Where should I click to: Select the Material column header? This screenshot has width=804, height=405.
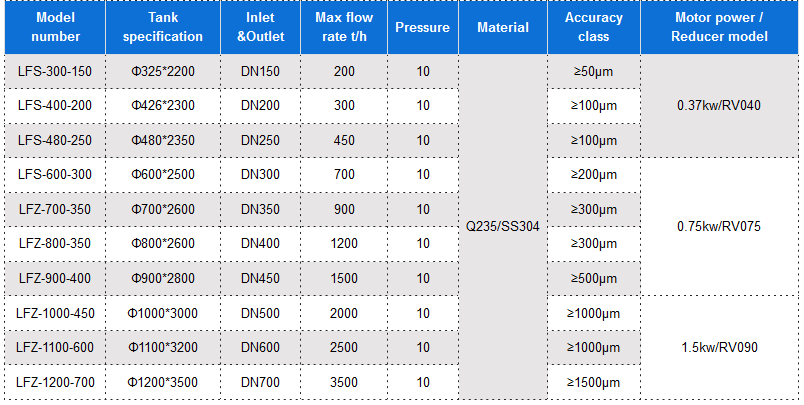coord(503,28)
